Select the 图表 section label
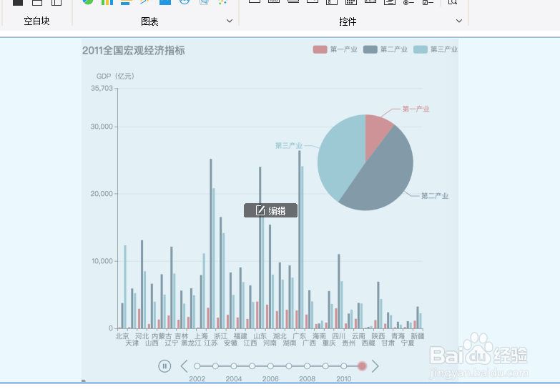The height and width of the screenshot is (392, 560). pyautogui.click(x=149, y=21)
